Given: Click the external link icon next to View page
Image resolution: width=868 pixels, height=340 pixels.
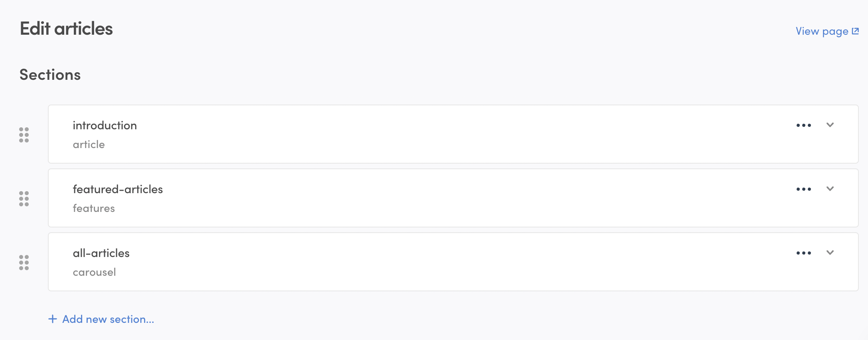Looking at the screenshot, I should (856, 30).
